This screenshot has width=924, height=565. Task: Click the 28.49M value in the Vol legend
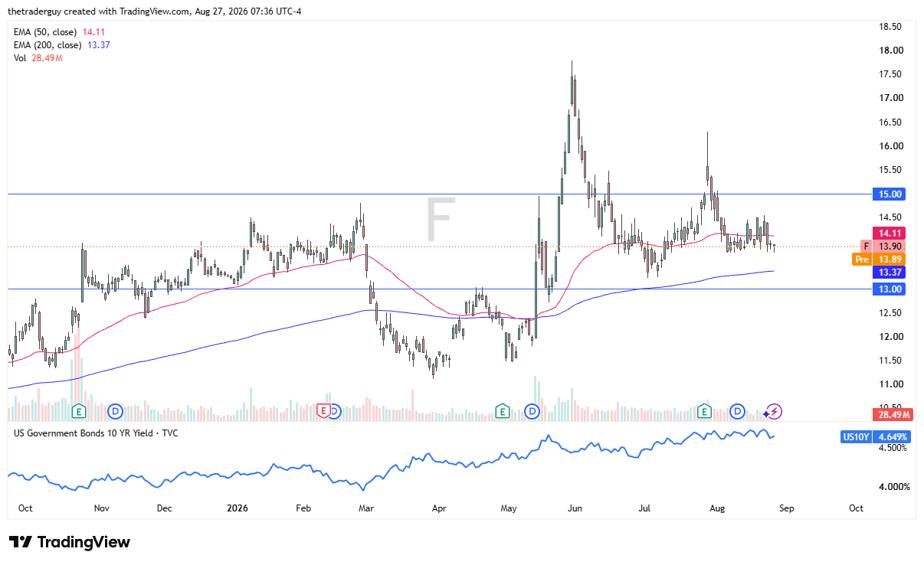tap(48, 58)
